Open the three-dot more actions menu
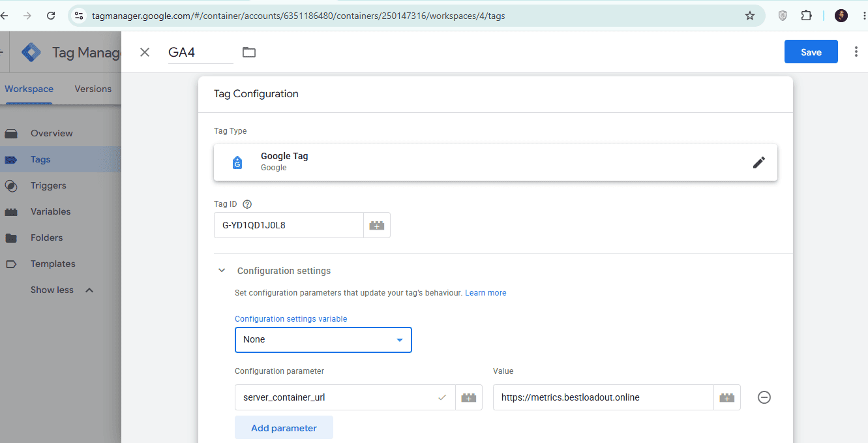This screenshot has width=868, height=443. coord(856,52)
